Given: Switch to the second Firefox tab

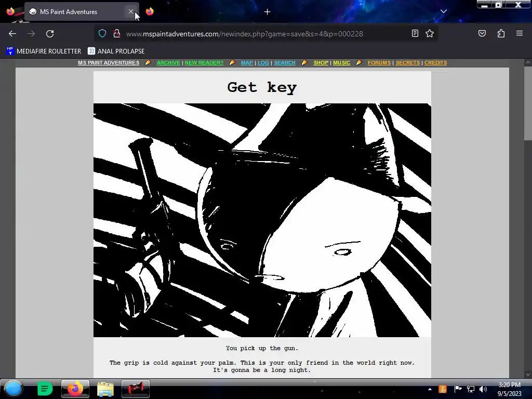Looking at the screenshot, I should 150,11.
